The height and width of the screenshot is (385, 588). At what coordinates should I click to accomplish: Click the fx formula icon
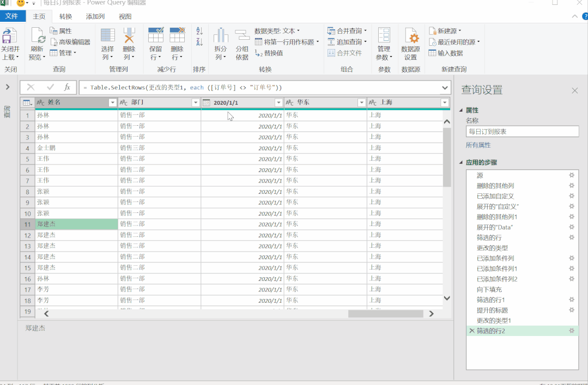tap(67, 87)
